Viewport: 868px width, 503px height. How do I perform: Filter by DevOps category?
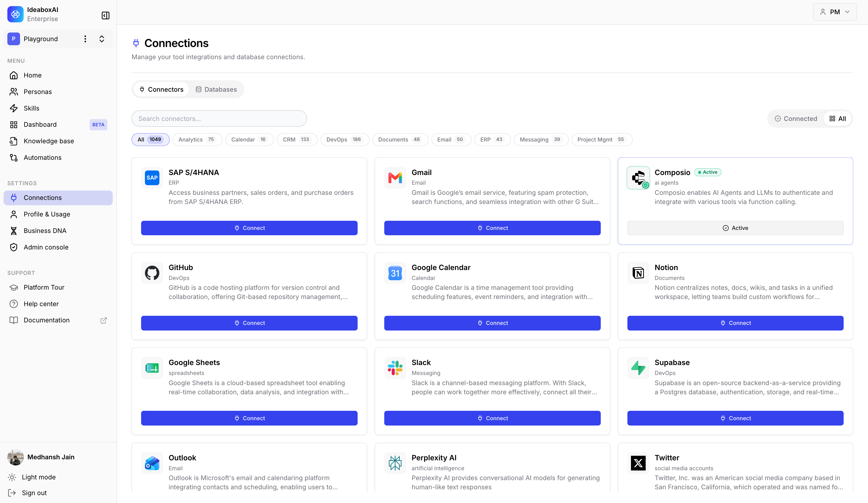pos(345,140)
